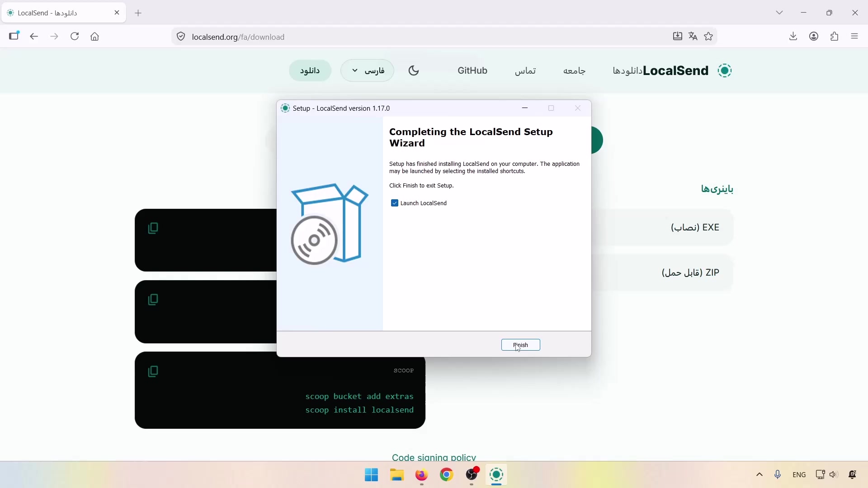The image size is (868, 488).
Task: Open the Windows Start menu
Action: click(372, 475)
